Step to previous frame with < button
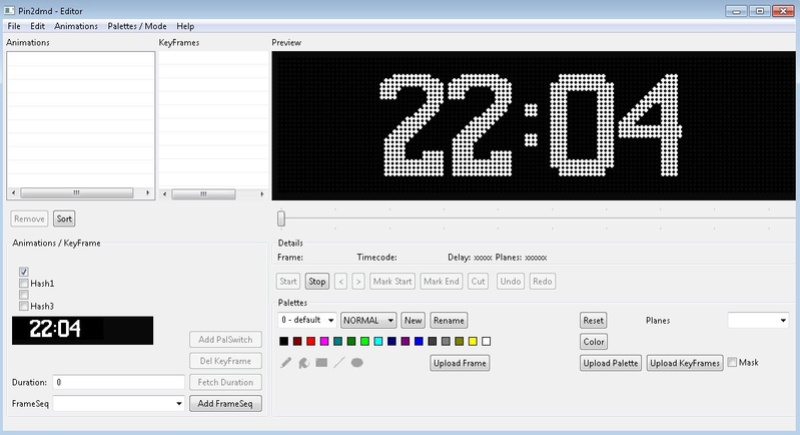The width and height of the screenshot is (800, 435). [x=341, y=282]
